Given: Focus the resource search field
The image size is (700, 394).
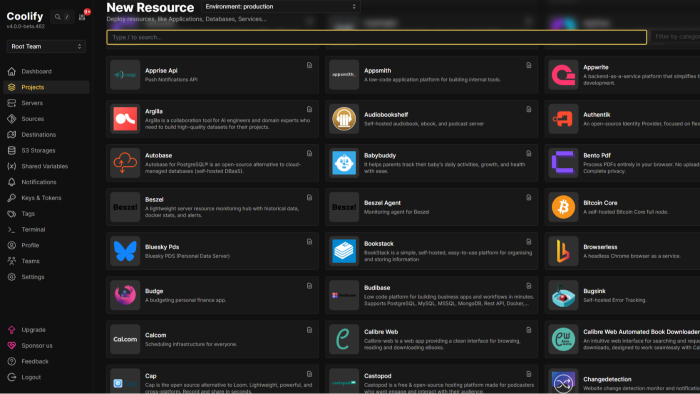Looking at the screenshot, I should [x=376, y=37].
